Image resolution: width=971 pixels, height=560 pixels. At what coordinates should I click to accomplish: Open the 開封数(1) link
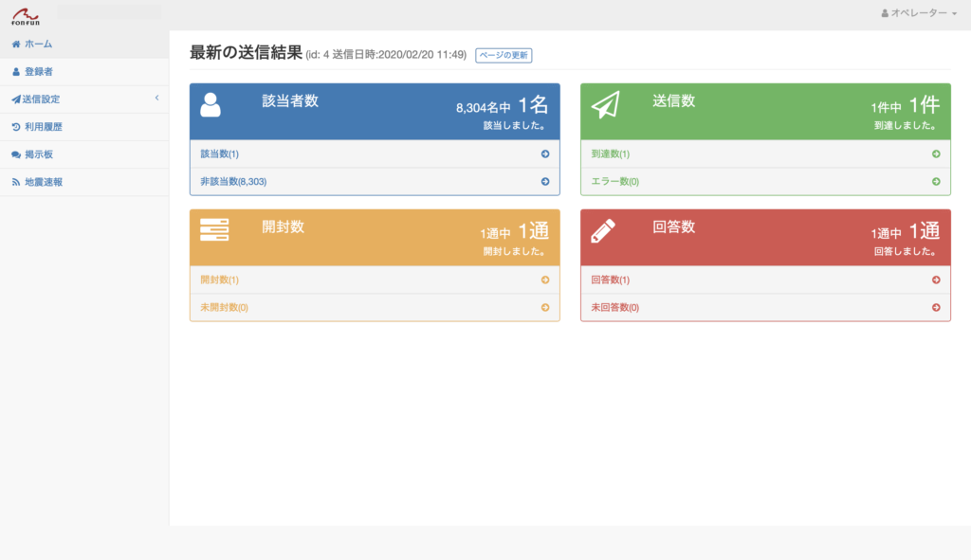coord(219,280)
